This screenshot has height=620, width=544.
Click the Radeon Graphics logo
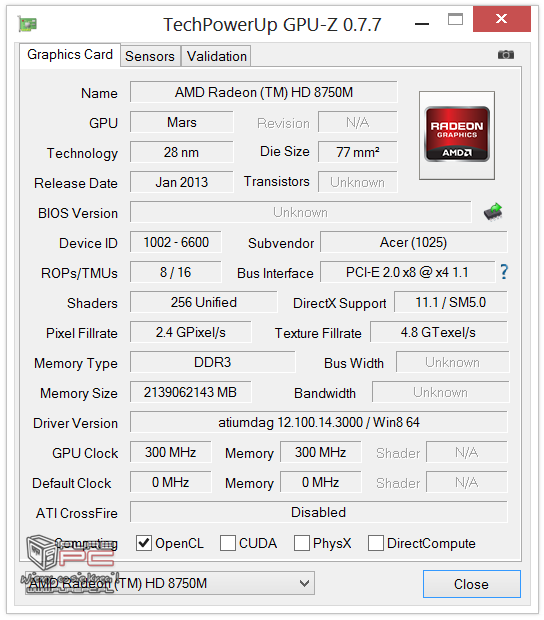[457, 134]
